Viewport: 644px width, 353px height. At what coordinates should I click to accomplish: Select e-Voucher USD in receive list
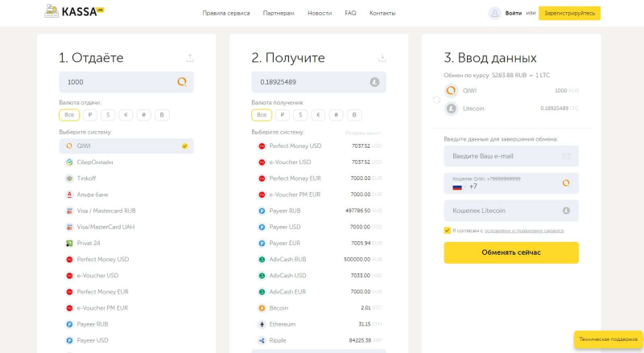(318, 162)
